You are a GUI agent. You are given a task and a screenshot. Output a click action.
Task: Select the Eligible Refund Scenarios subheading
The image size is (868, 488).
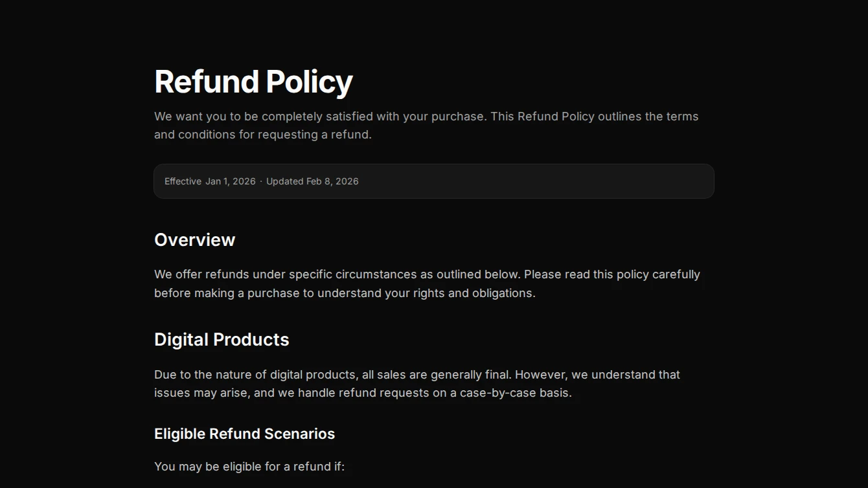[x=244, y=434]
